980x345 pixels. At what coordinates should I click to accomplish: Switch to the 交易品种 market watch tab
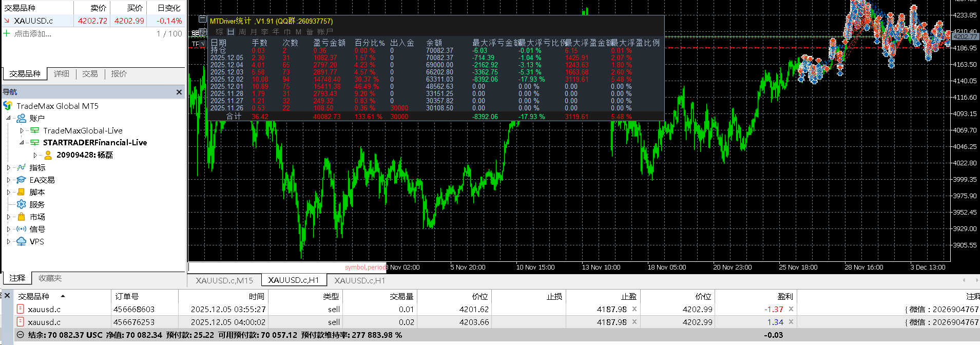pyautogui.click(x=25, y=74)
